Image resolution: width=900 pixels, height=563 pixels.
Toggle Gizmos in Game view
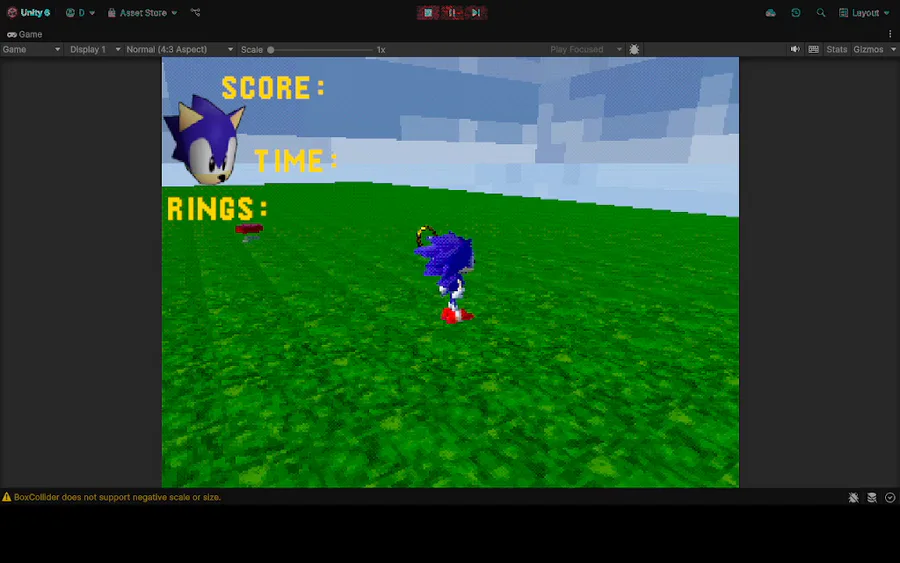868,49
